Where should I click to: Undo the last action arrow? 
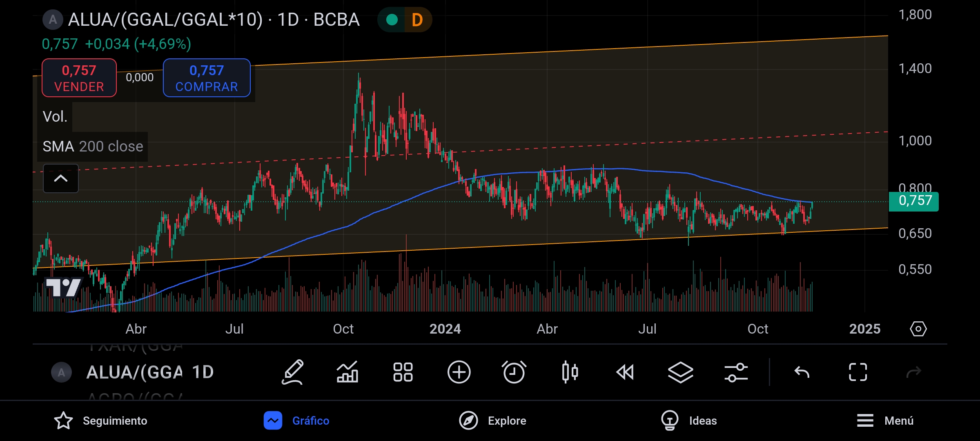point(802,372)
